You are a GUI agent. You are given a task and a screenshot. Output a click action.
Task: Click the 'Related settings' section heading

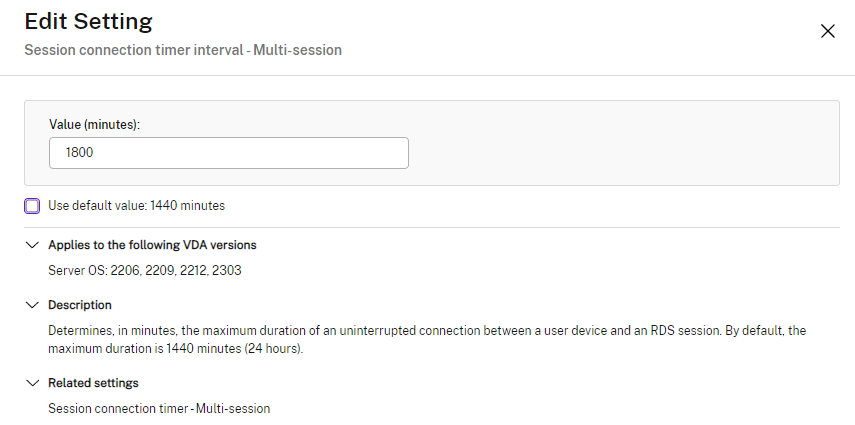click(x=93, y=383)
